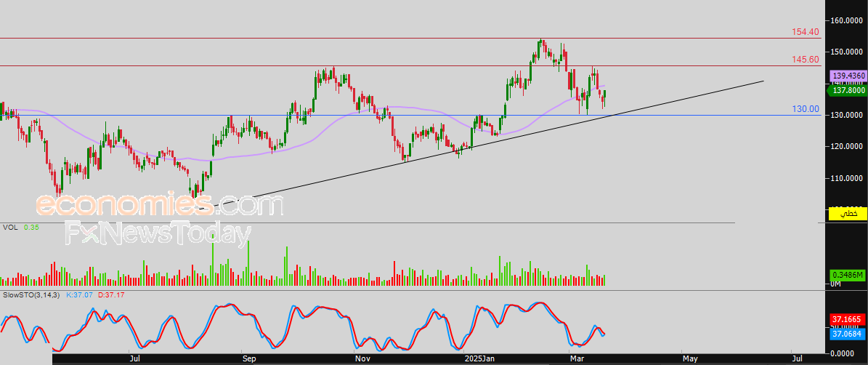
Task: Click the 2025Jan date axis label
Action: [479, 359]
